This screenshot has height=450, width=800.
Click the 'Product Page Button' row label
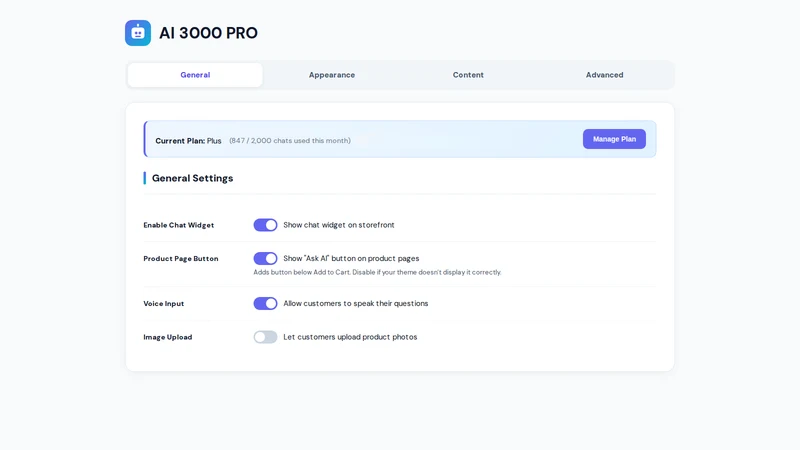181,259
